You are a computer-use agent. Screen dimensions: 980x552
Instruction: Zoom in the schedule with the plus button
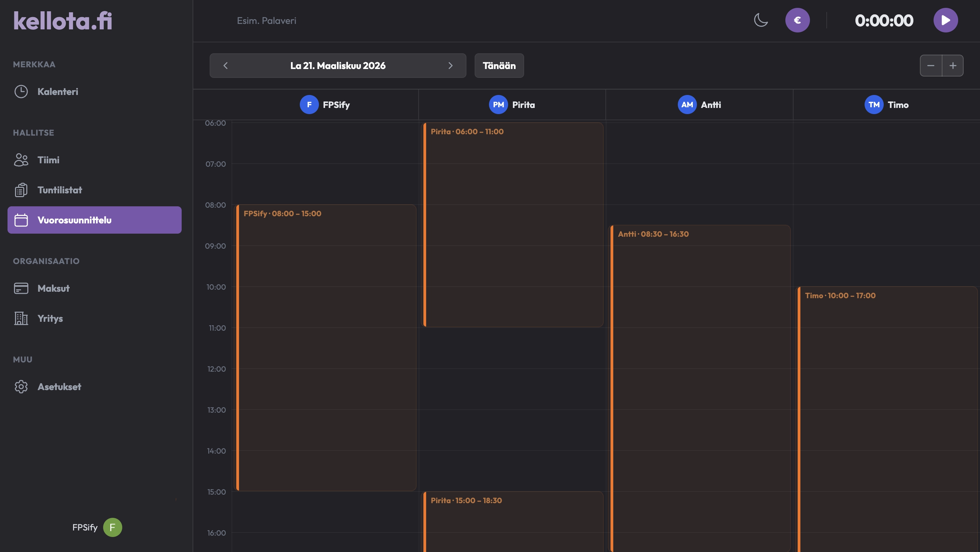[x=953, y=66]
